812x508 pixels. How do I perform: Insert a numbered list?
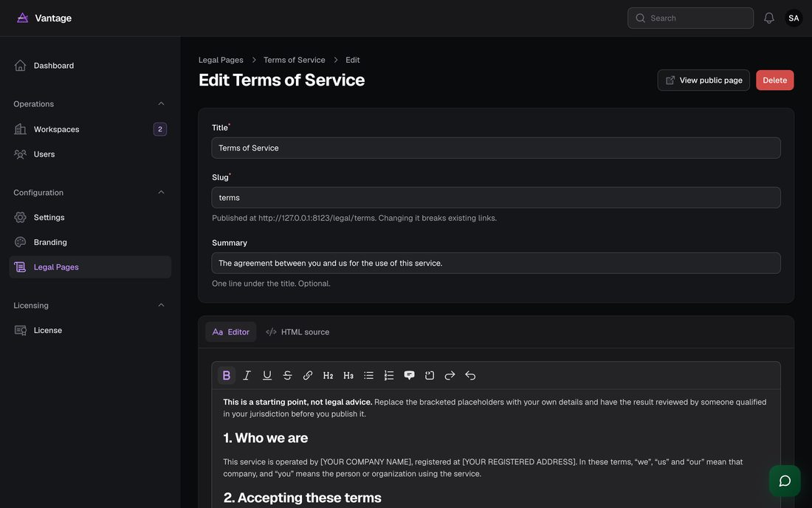(389, 375)
